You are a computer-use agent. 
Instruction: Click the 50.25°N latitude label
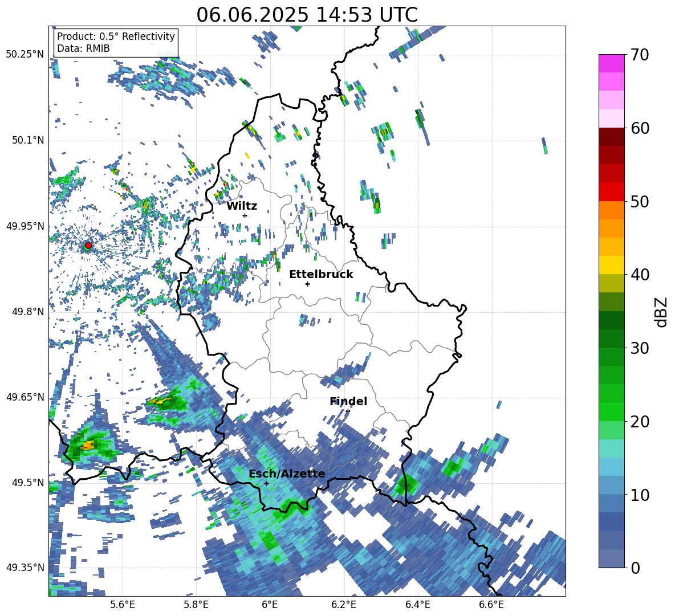click(25, 55)
